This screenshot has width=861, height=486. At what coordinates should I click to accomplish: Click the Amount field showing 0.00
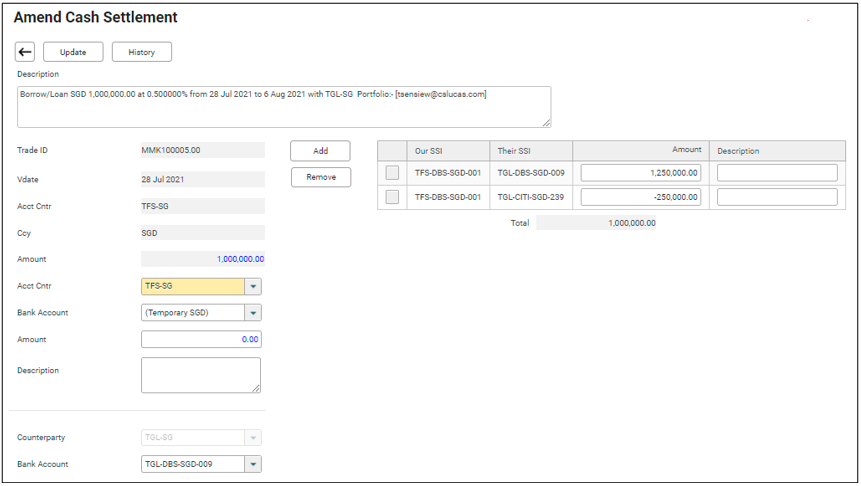(x=201, y=339)
